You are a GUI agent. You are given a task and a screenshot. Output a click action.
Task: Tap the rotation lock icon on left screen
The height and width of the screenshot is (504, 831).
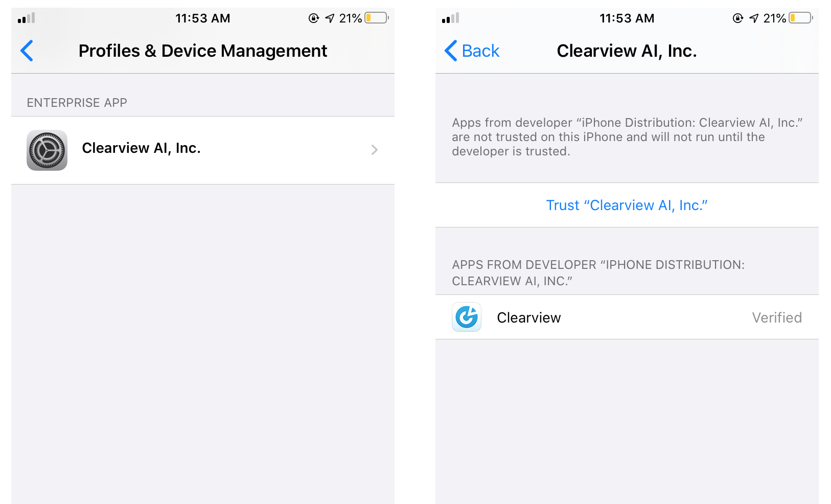click(x=314, y=18)
